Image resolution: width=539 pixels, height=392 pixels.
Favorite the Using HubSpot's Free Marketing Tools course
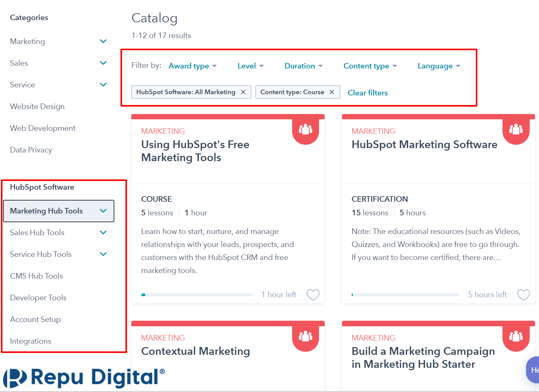pos(313,295)
